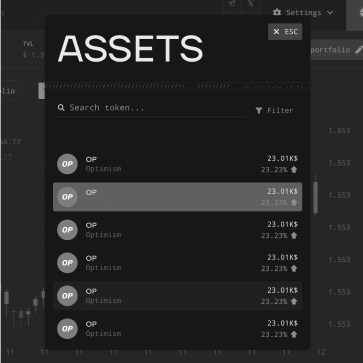Click the portfolio button behind the dialog
Viewport: 363px width, 363px height.
click(x=336, y=50)
